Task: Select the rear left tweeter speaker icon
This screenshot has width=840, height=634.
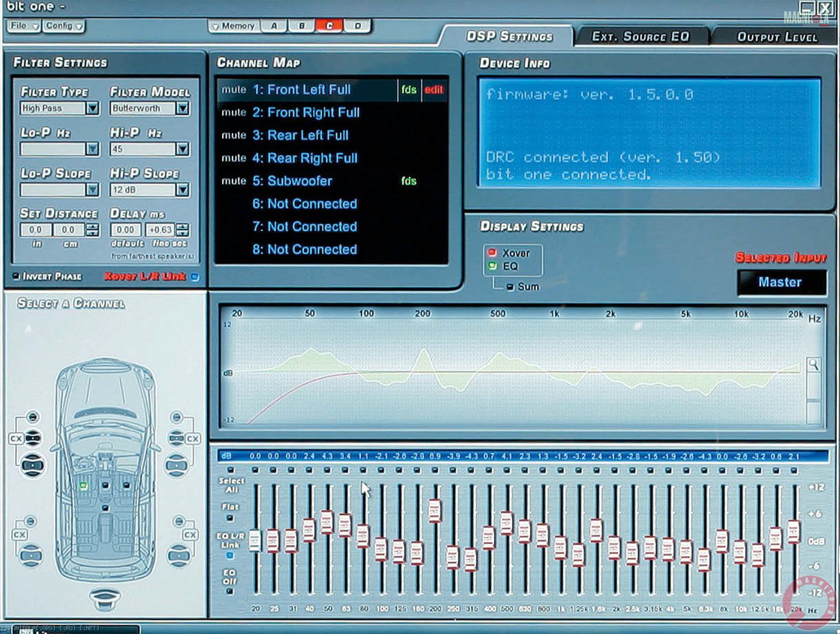Action: pos(31,522)
